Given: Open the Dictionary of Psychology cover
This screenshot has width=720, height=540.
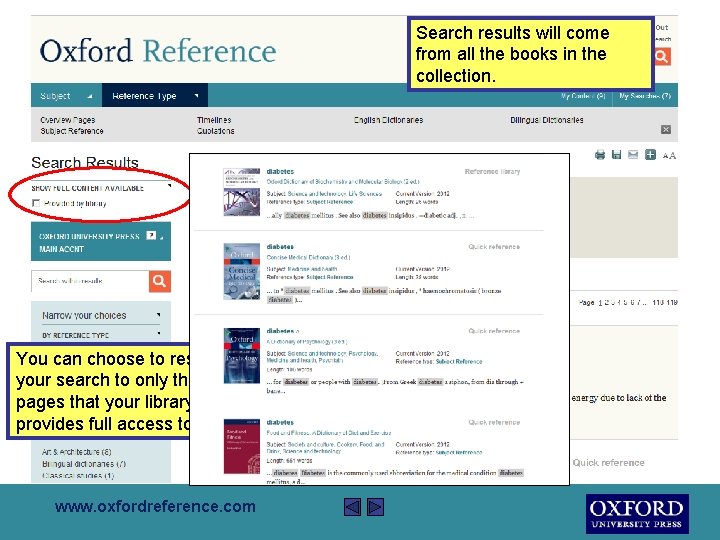Looking at the screenshot, I should (242, 356).
